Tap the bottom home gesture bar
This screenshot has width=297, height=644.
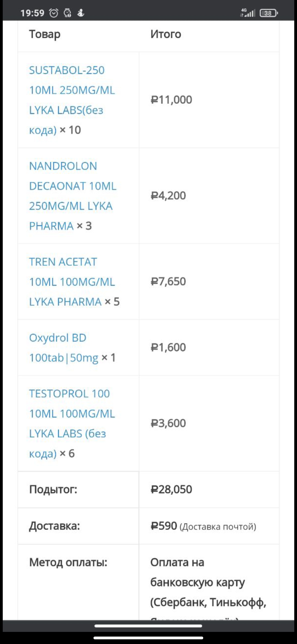point(148,638)
